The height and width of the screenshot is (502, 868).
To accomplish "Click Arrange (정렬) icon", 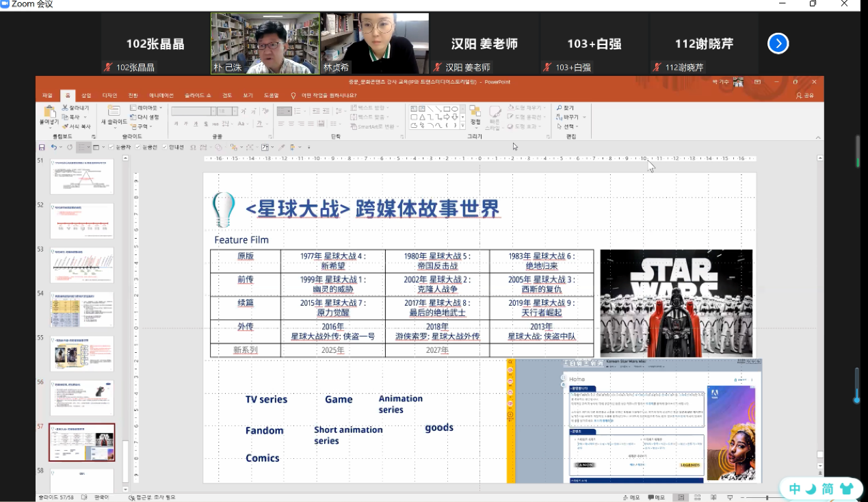I will pos(475,115).
